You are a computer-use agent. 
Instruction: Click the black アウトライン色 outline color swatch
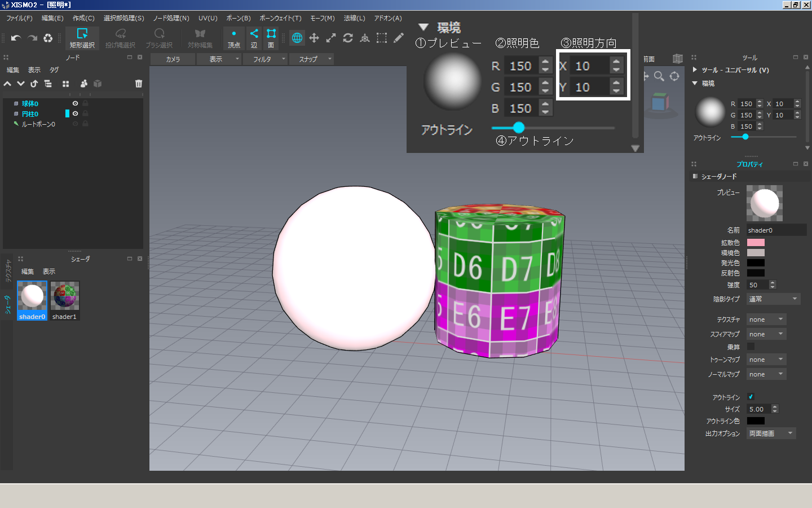coord(756,421)
